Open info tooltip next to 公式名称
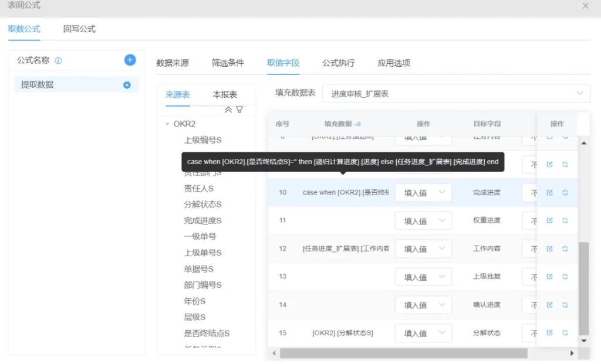The image size is (601, 364). click(x=58, y=60)
